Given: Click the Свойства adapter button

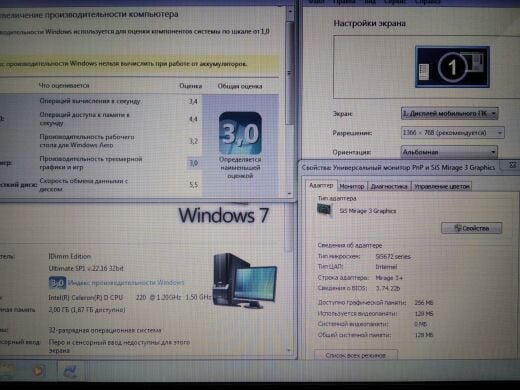Looking at the screenshot, I should (472, 228).
